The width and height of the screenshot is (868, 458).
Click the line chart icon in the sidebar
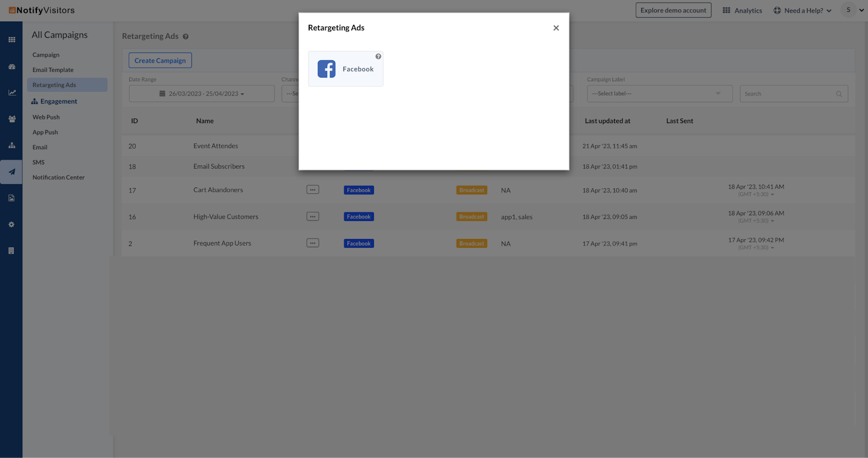(x=11, y=93)
